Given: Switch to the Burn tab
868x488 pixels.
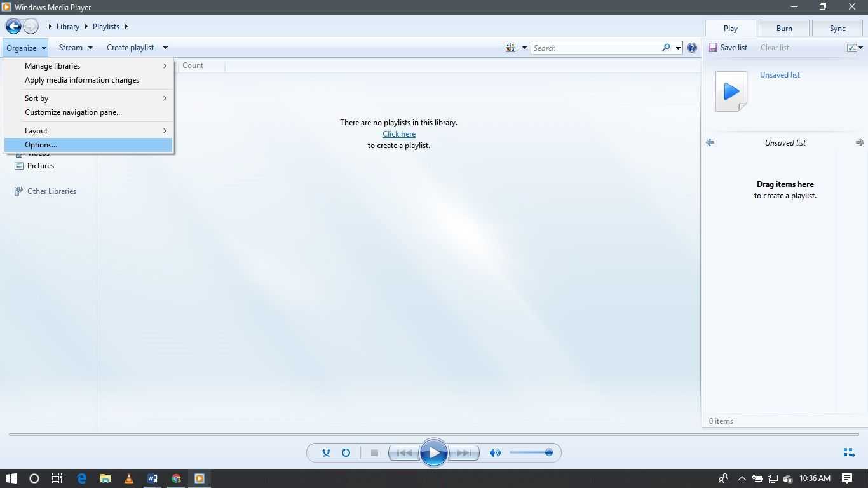Looking at the screenshot, I should pos(784,28).
